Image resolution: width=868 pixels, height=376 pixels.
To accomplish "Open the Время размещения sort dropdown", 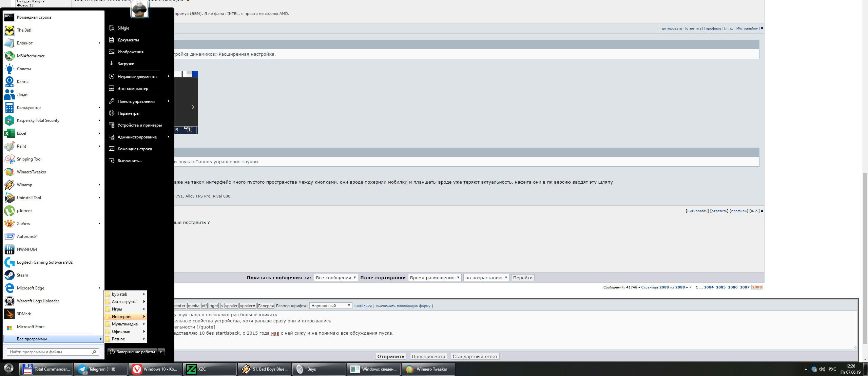I will point(434,278).
